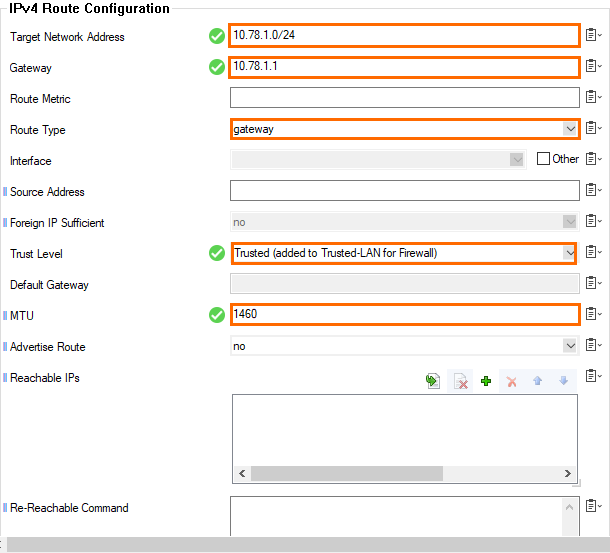Click the Trust Level label
The image size is (610, 553).
(x=36, y=254)
